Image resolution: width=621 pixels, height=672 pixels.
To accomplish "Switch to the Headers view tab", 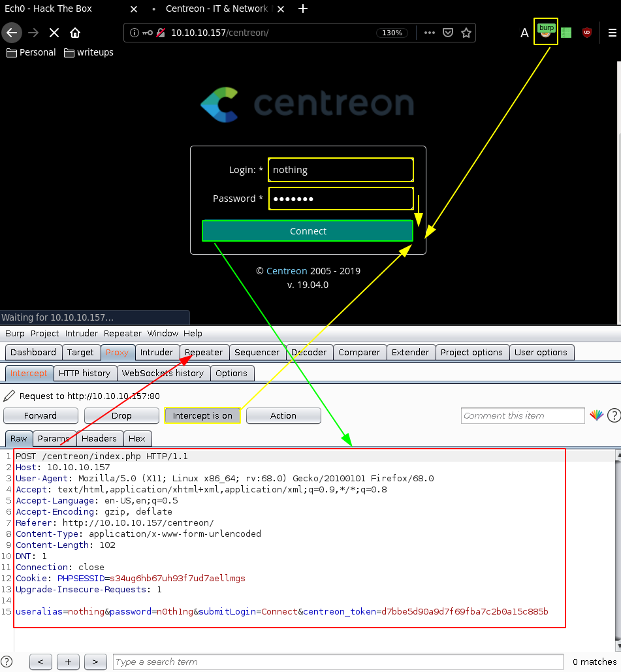I will pos(99,439).
